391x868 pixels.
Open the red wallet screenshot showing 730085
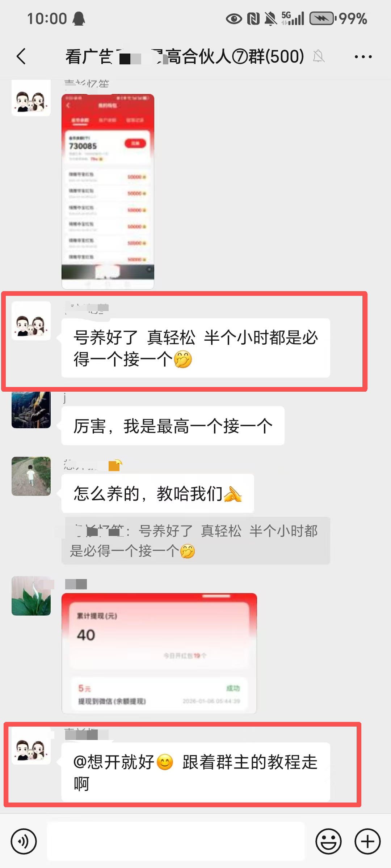[x=108, y=192]
